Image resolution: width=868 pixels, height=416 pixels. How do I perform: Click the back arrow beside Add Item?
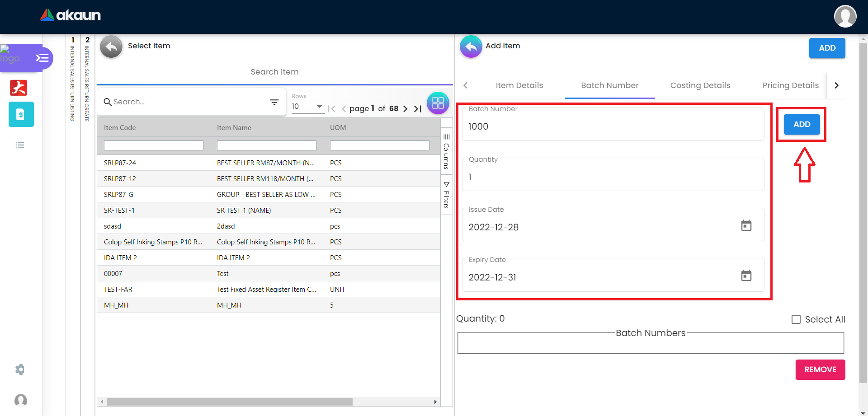(x=471, y=47)
